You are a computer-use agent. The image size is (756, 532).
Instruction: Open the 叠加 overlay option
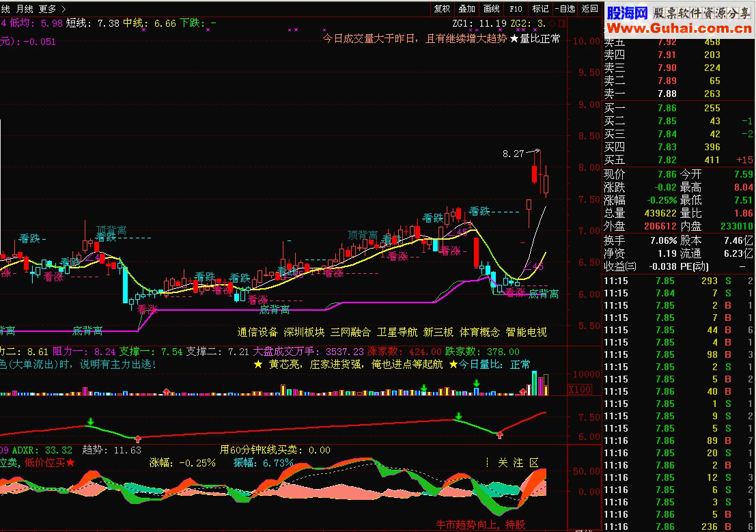[466, 9]
